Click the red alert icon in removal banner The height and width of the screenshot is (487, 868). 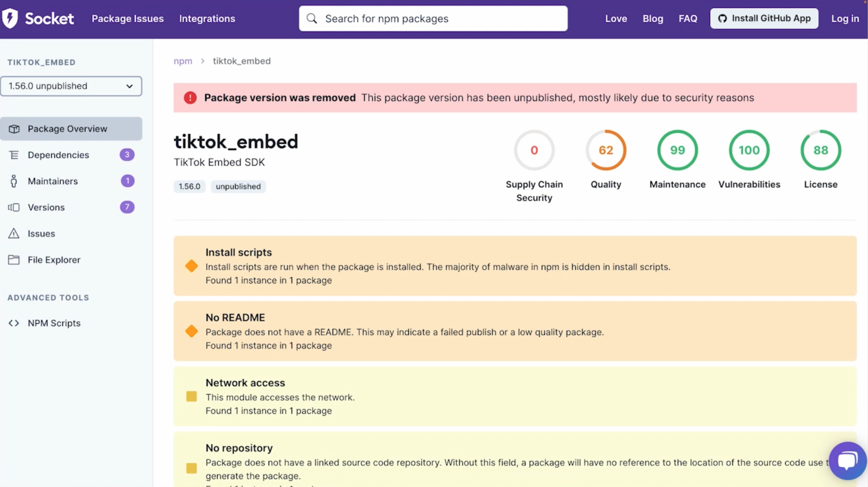190,98
